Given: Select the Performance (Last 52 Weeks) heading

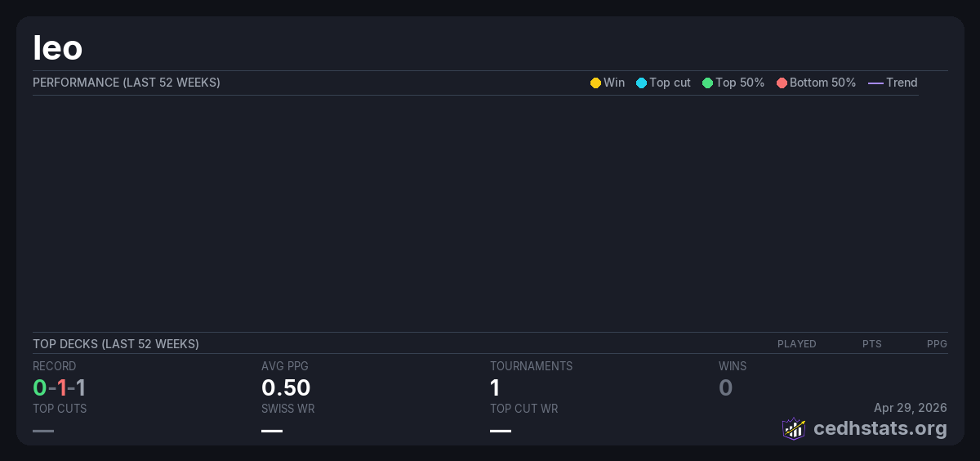Looking at the screenshot, I should [127, 83].
